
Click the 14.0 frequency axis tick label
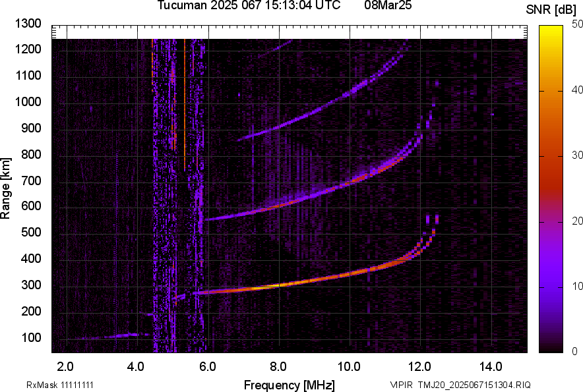491,367
